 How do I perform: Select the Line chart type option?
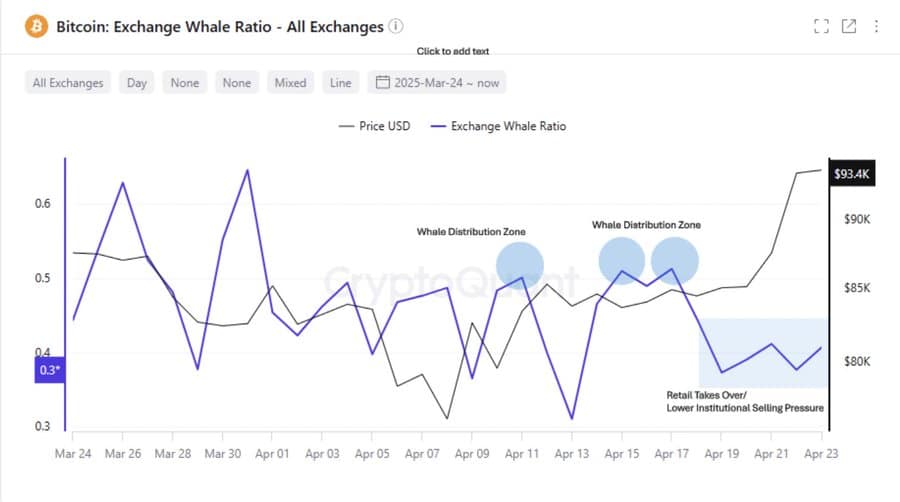tap(340, 83)
